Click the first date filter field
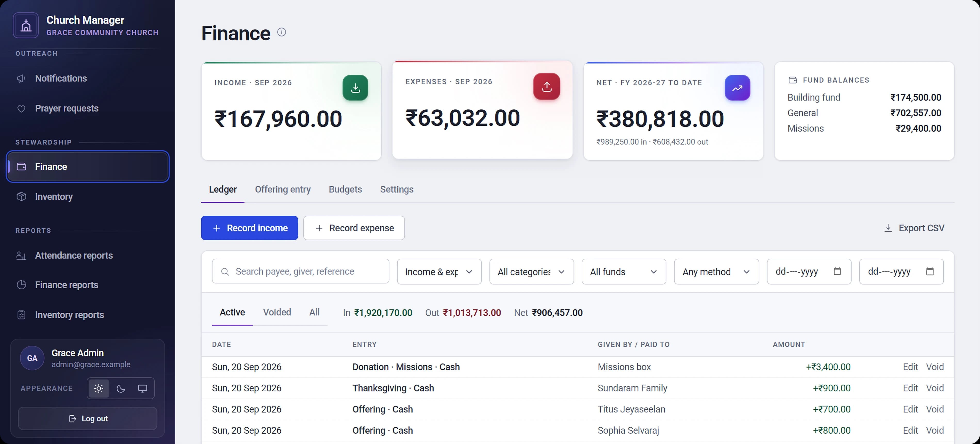 pyautogui.click(x=809, y=272)
